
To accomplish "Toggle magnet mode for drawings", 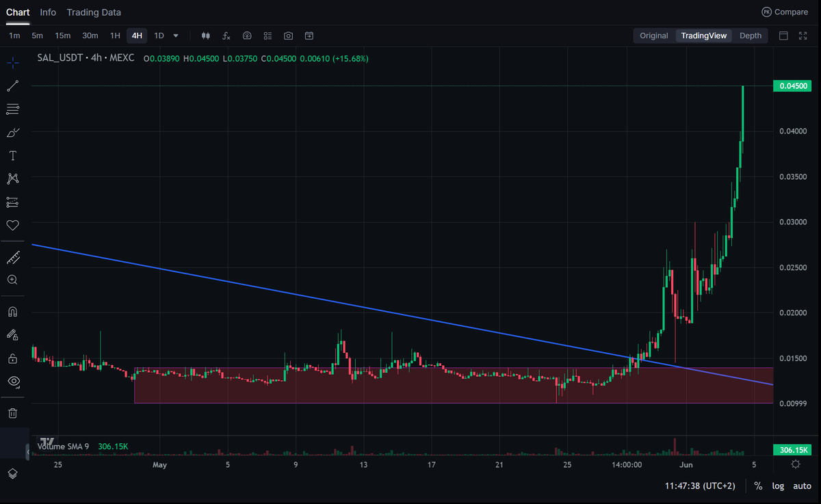I will click(x=12, y=312).
